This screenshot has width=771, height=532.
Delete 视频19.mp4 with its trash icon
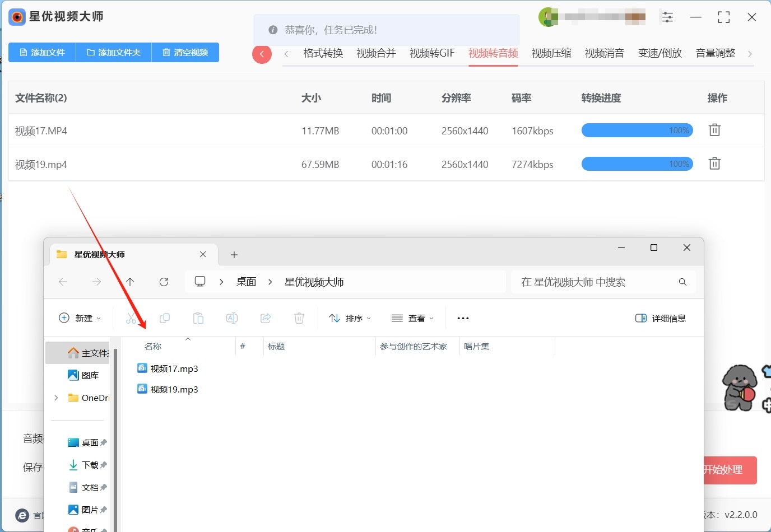[x=714, y=164]
